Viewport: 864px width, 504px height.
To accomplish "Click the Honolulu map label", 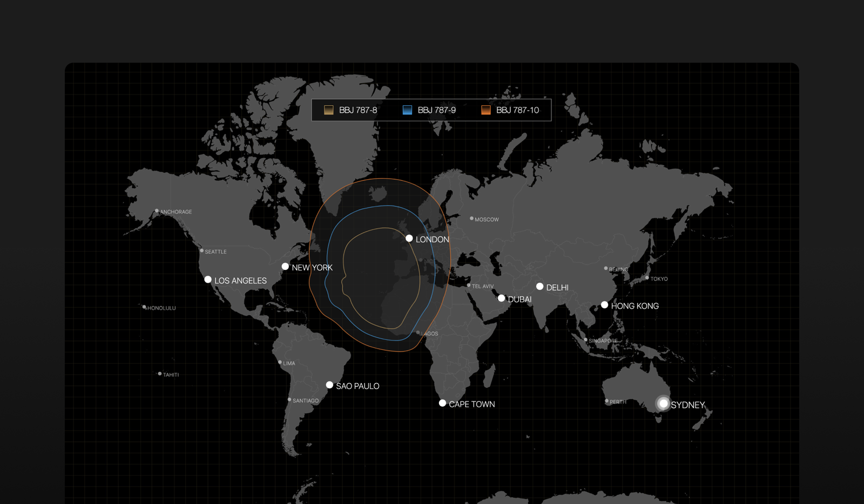I will point(161,308).
